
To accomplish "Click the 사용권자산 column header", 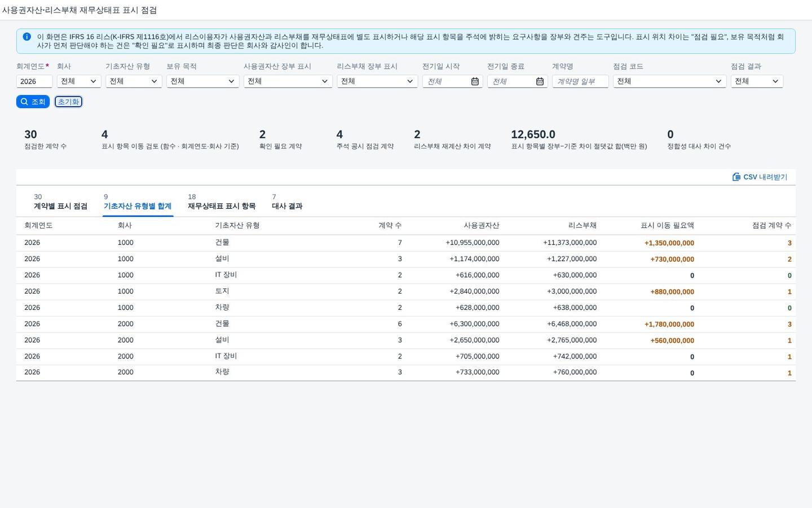I will click(482, 226).
